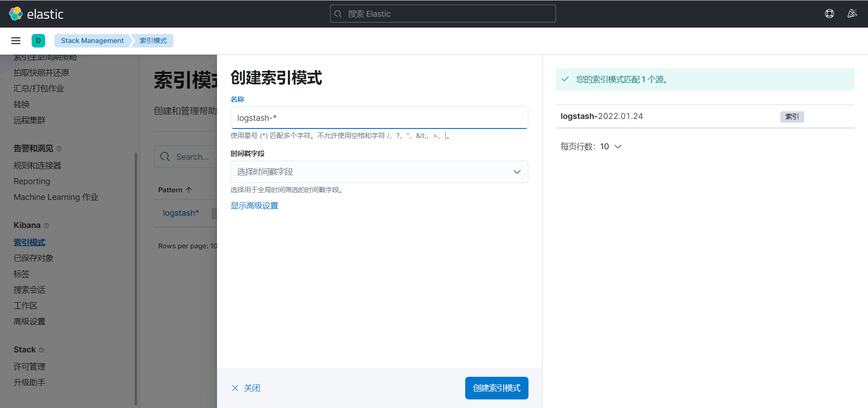Viewport: 868px width, 408px height.
Task: Click the green D space avatar
Action: 38,41
